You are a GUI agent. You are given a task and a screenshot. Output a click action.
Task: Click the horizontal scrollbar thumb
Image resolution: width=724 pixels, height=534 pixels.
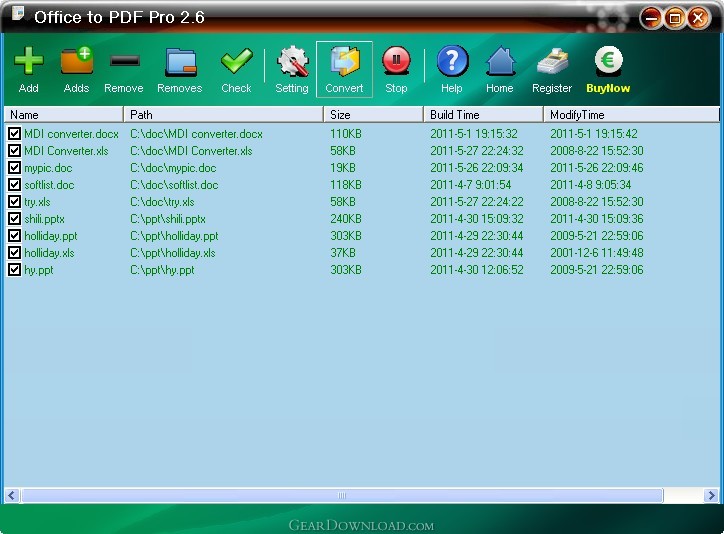coord(342,496)
